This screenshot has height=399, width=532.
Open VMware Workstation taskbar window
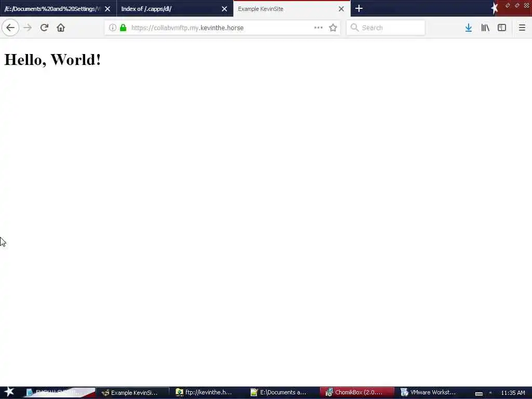pyautogui.click(x=431, y=393)
